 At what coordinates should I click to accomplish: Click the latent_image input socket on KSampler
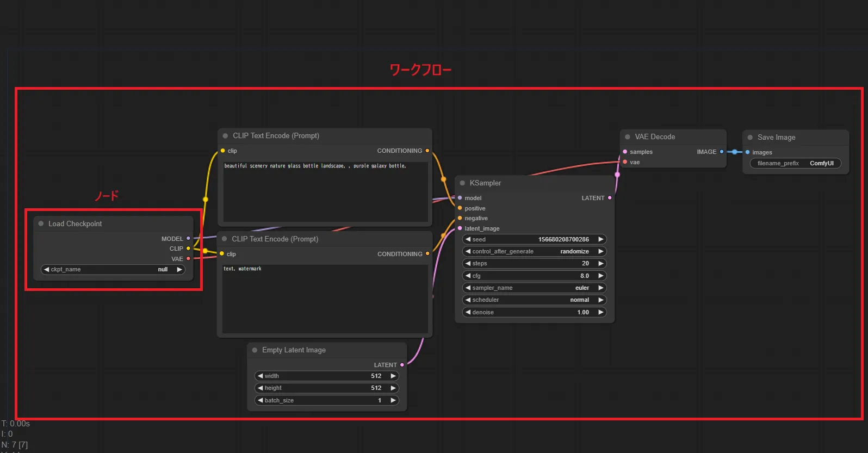[460, 228]
